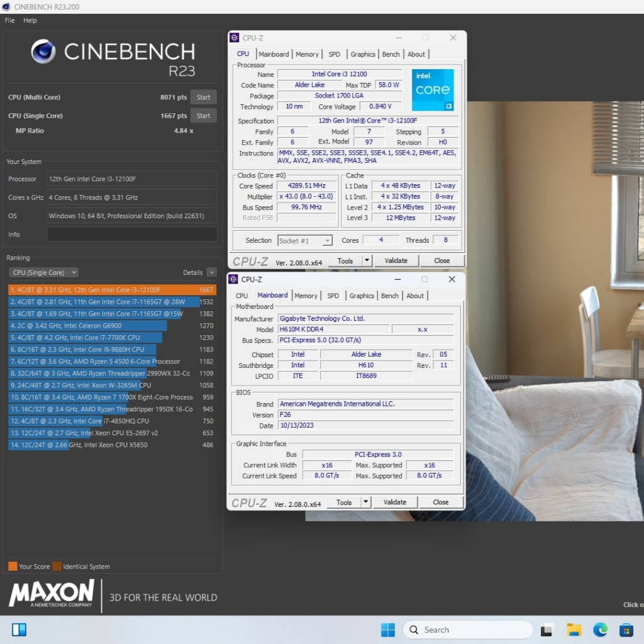644x644 pixels.
Task: Open the Cinebench File menu
Action: [x=9, y=20]
